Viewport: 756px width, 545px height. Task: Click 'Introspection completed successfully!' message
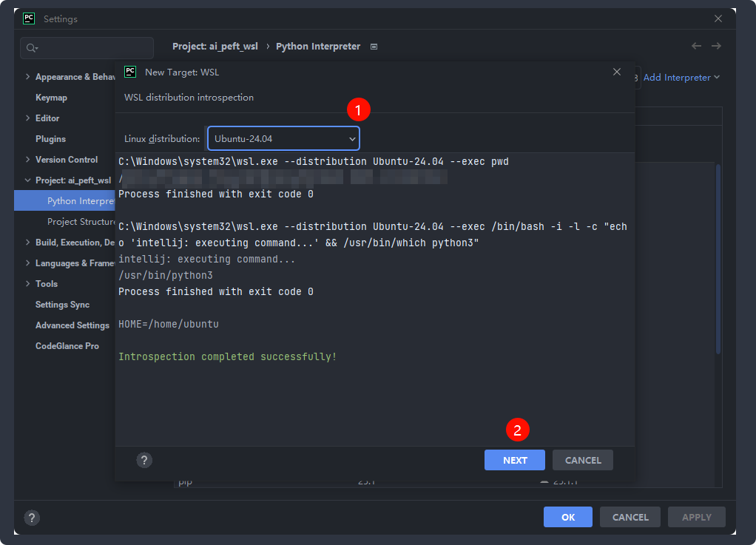point(227,356)
